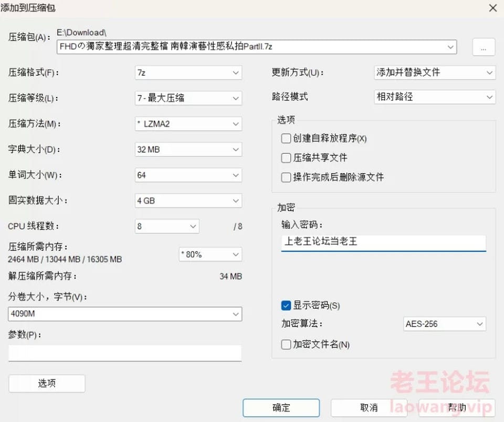Open the 字典大小 32 MB dropdown
504x422 pixels.
tap(188, 150)
